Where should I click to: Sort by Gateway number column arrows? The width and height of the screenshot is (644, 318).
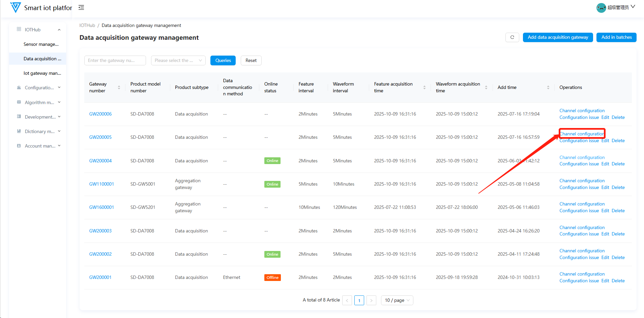[119, 88]
